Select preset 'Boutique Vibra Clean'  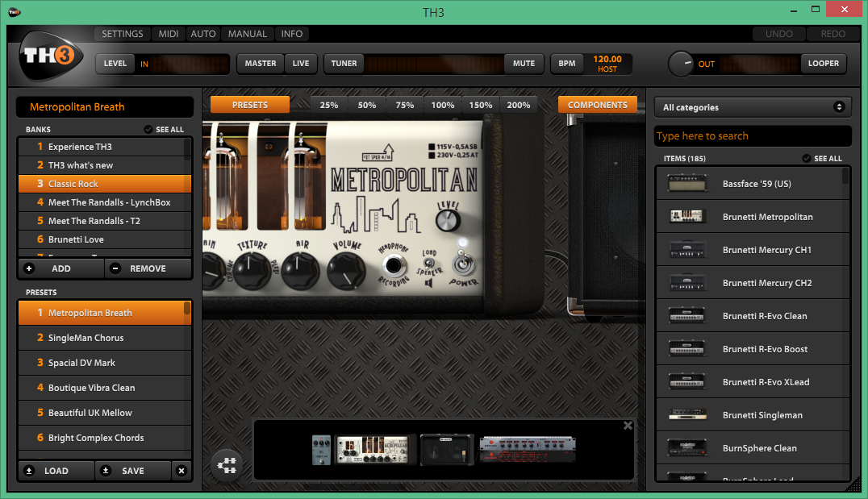105,388
